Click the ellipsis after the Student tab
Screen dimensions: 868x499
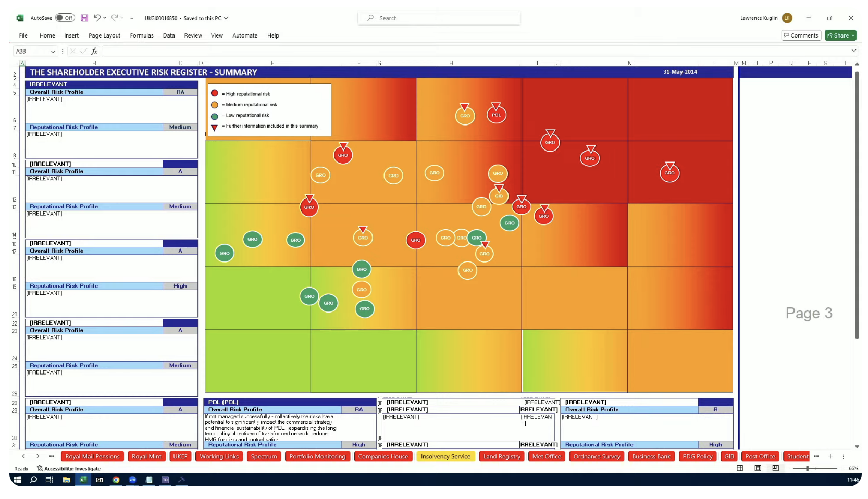coord(816,456)
